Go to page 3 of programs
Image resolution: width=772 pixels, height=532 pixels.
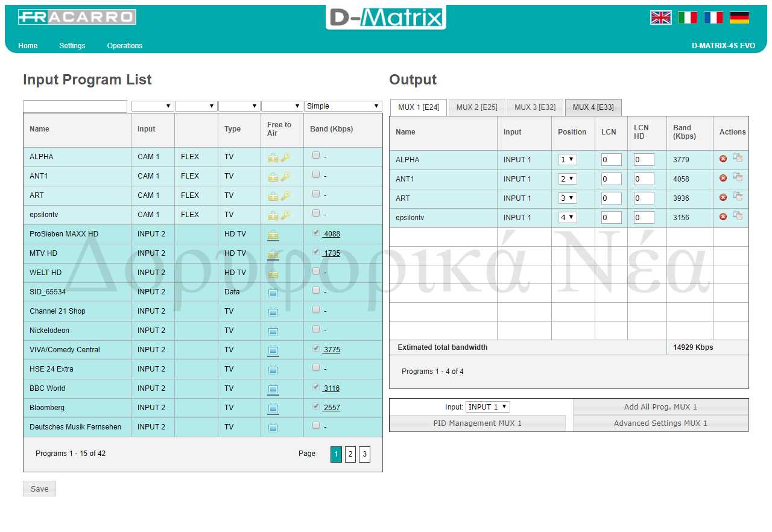(x=364, y=454)
